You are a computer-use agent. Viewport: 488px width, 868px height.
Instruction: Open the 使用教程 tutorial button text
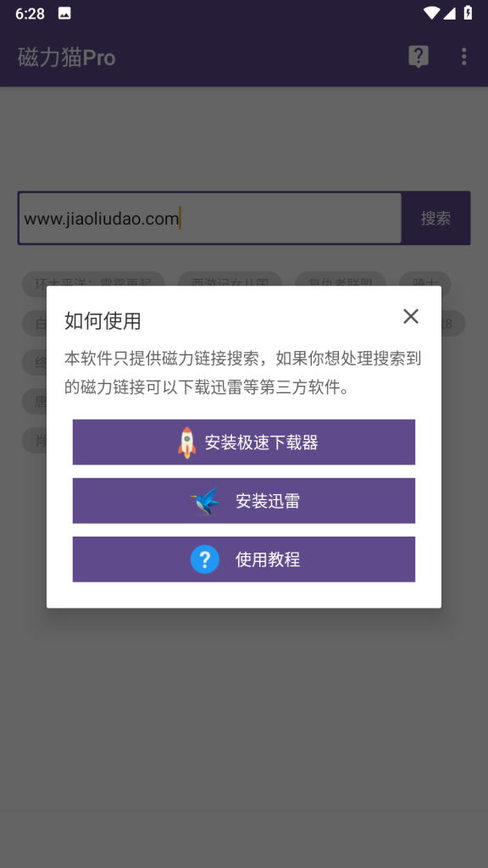[x=268, y=559]
